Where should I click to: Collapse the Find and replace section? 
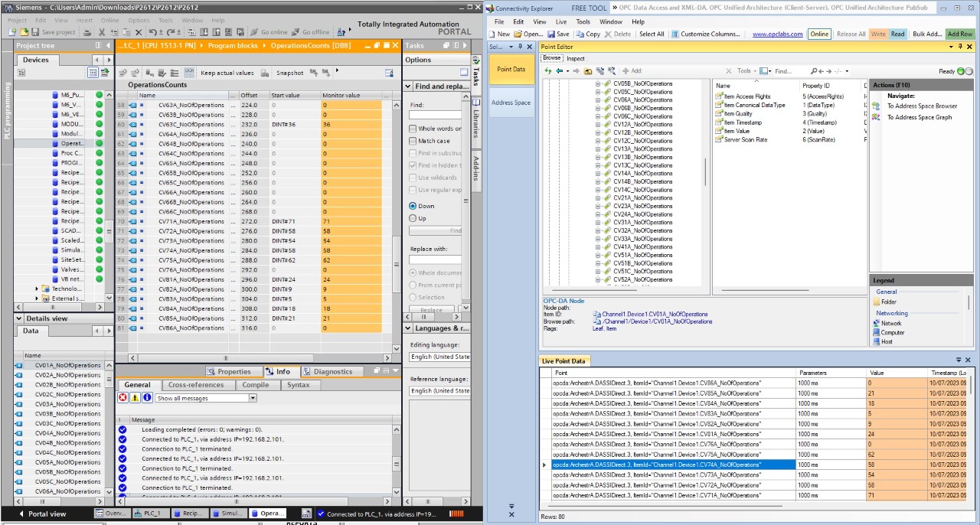408,86
